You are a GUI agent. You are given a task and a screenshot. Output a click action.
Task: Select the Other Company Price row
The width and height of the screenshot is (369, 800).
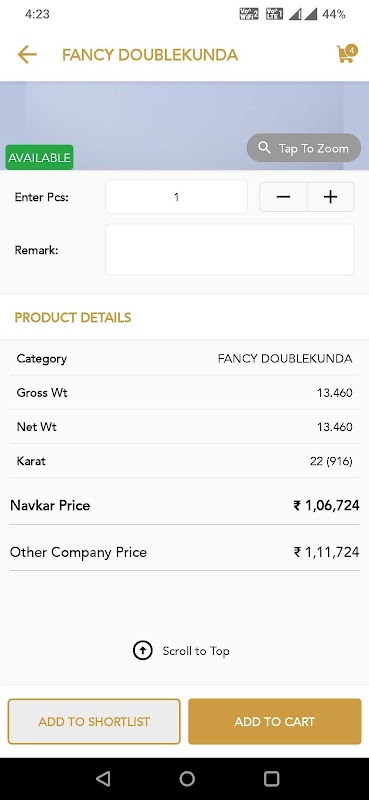tap(184, 552)
